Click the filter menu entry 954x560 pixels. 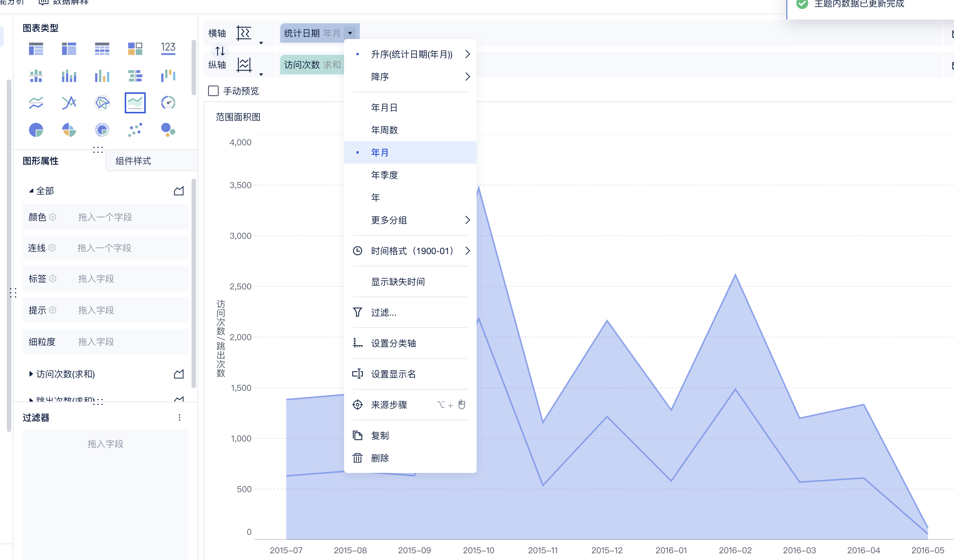(383, 312)
